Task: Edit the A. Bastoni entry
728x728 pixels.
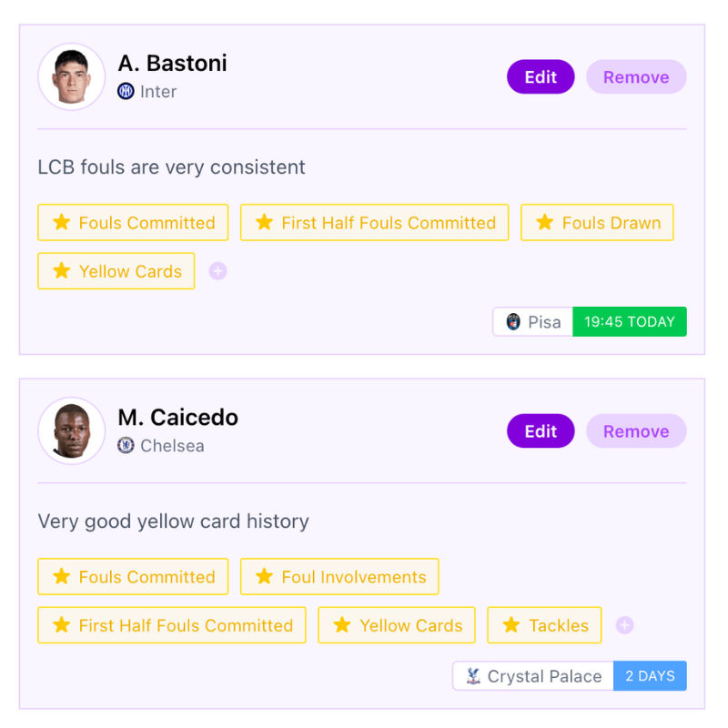Action: [x=541, y=77]
